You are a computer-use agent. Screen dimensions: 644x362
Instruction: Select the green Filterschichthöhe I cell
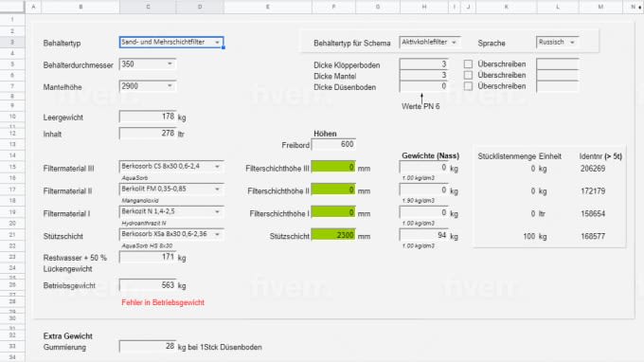tap(333, 212)
